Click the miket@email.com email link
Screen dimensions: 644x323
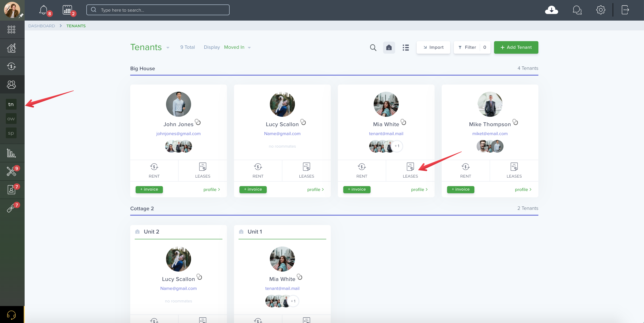tap(490, 134)
